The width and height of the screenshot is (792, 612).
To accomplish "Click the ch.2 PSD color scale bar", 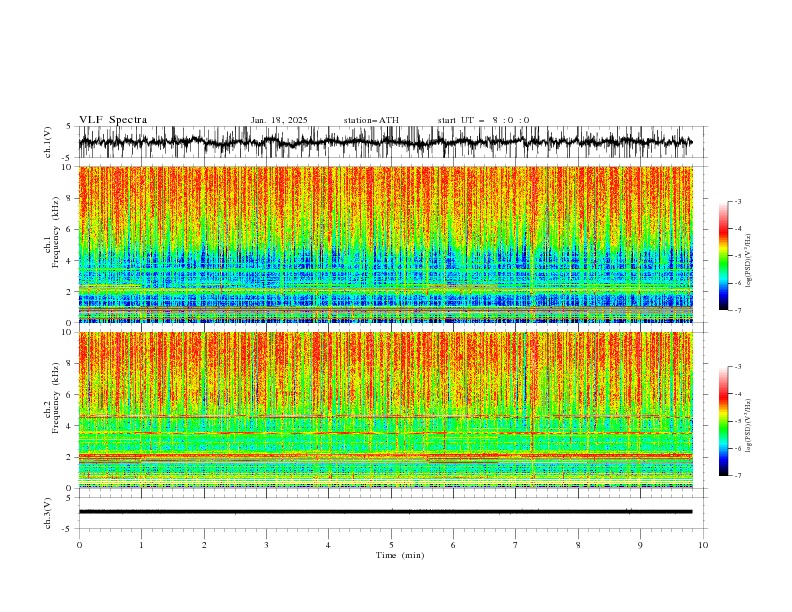I will point(723,421).
